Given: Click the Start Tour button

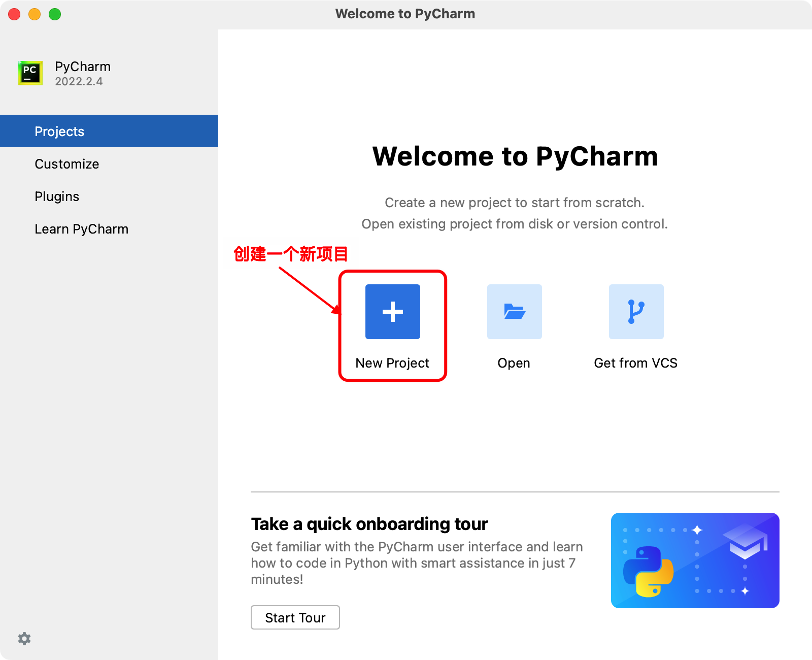Looking at the screenshot, I should coord(295,617).
